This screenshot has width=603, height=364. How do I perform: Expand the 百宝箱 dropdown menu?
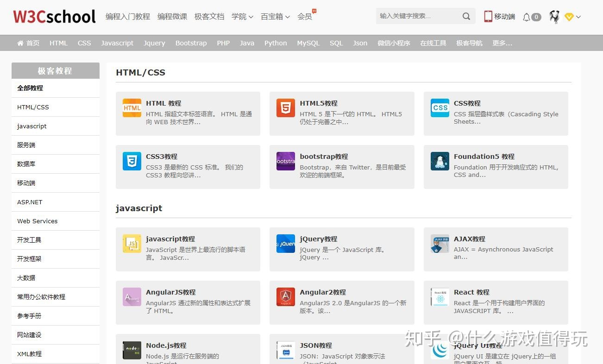point(275,17)
